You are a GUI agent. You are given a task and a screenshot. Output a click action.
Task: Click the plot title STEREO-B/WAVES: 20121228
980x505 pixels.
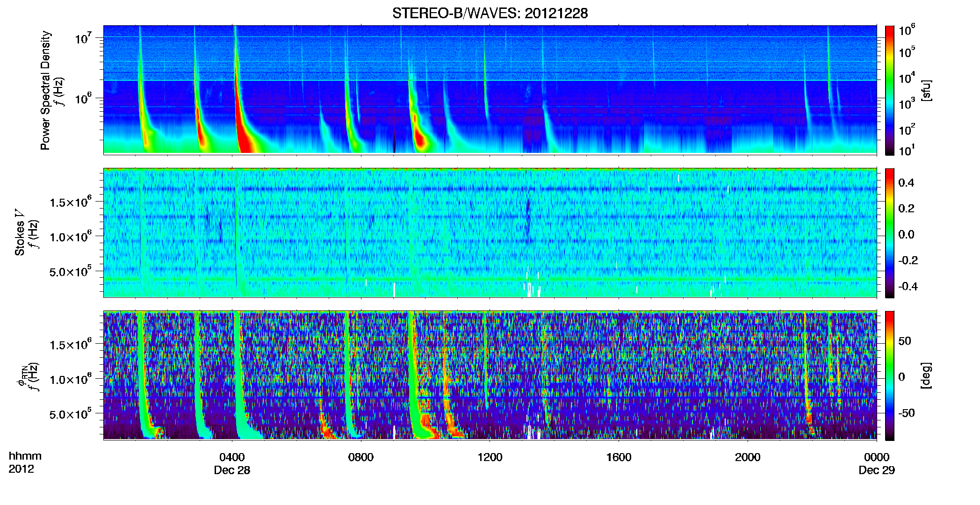pyautogui.click(x=490, y=13)
